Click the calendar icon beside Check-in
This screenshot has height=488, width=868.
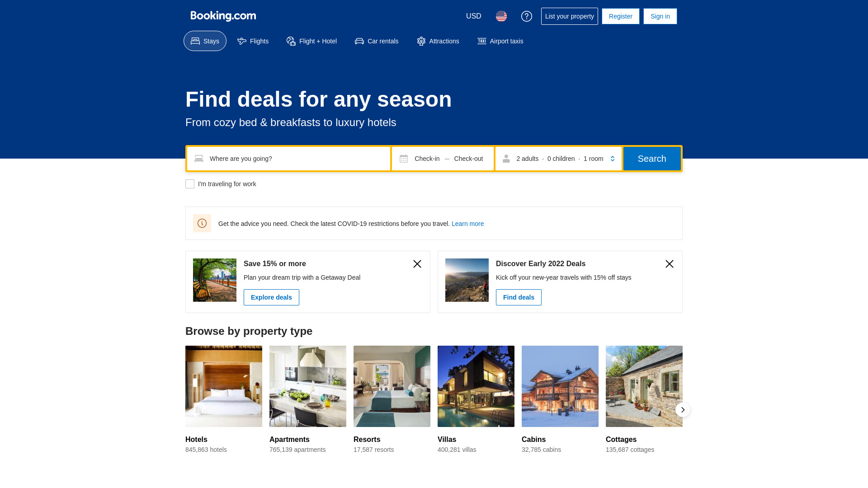pyautogui.click(x=404, y=159)
